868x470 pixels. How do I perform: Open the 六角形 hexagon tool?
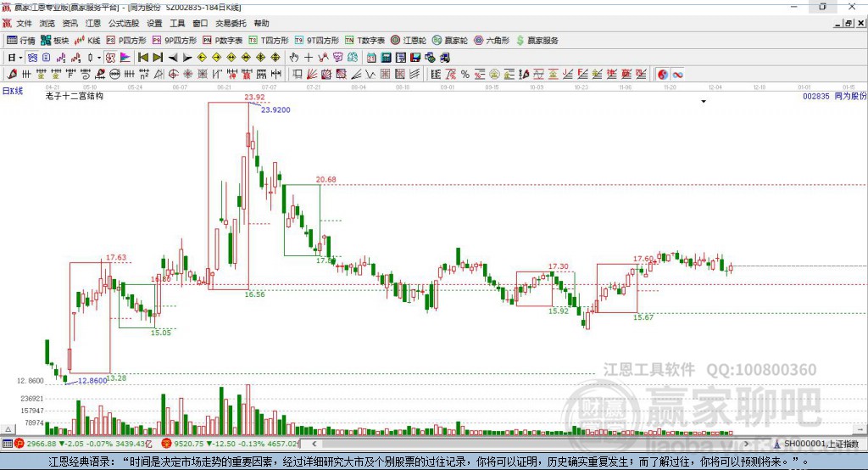[492, 41]
